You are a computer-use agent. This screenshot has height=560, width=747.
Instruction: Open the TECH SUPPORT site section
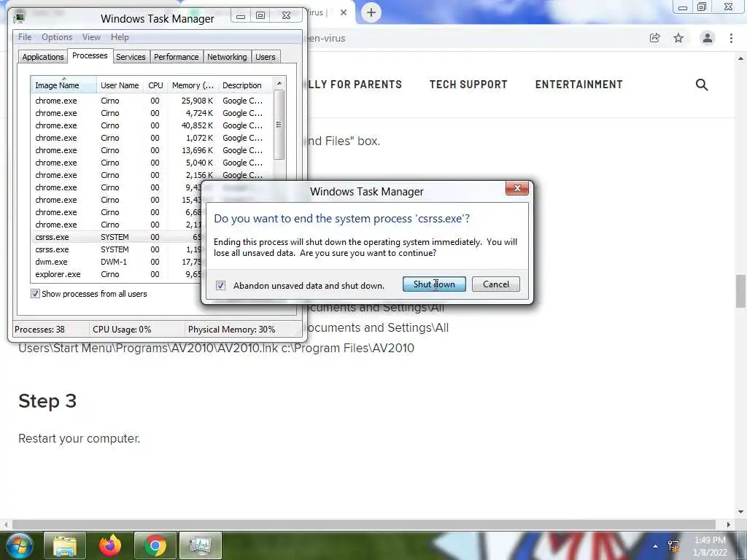(468, 85)
